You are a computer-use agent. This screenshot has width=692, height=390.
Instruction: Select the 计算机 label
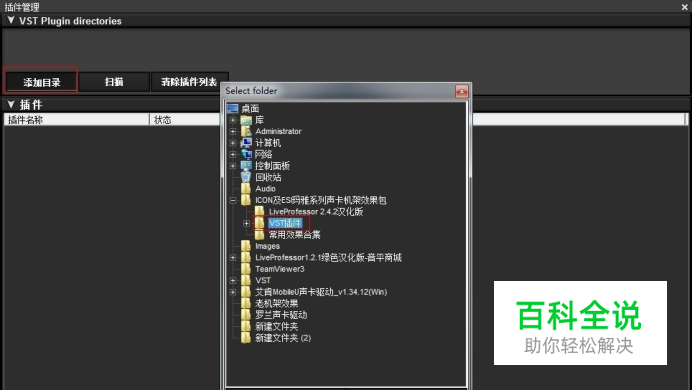tap(268, 143)
